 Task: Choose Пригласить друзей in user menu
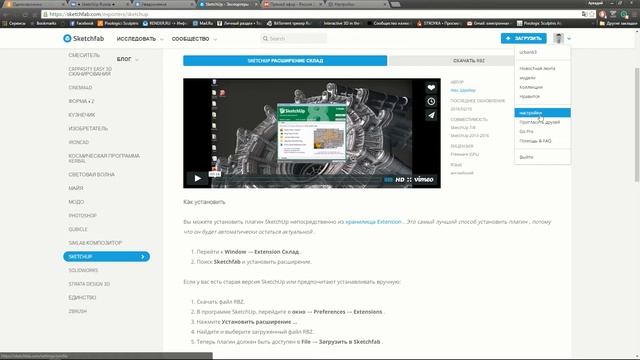click(x=540, y=122)
